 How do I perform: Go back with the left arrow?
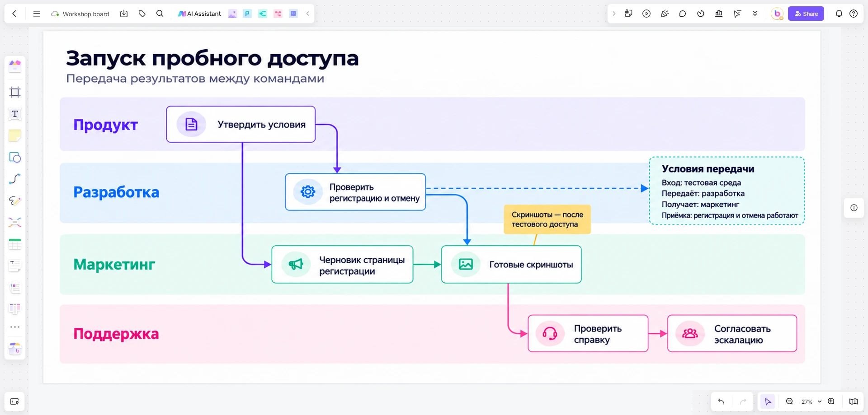coord(14,14)
